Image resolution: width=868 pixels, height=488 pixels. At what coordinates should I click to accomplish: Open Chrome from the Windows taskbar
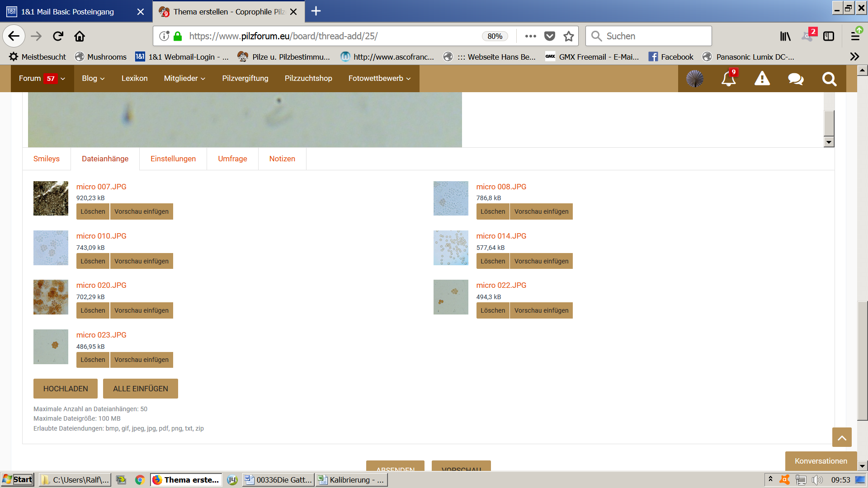pos(140,480)
